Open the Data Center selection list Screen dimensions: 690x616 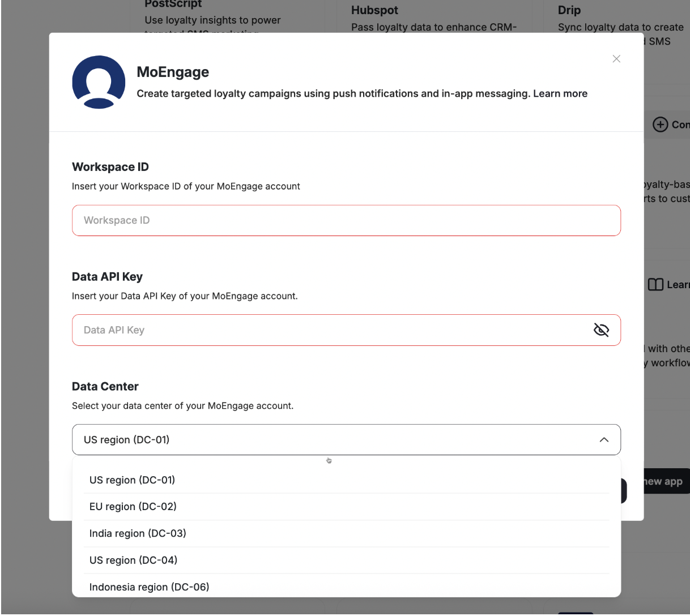click(604, 439)
